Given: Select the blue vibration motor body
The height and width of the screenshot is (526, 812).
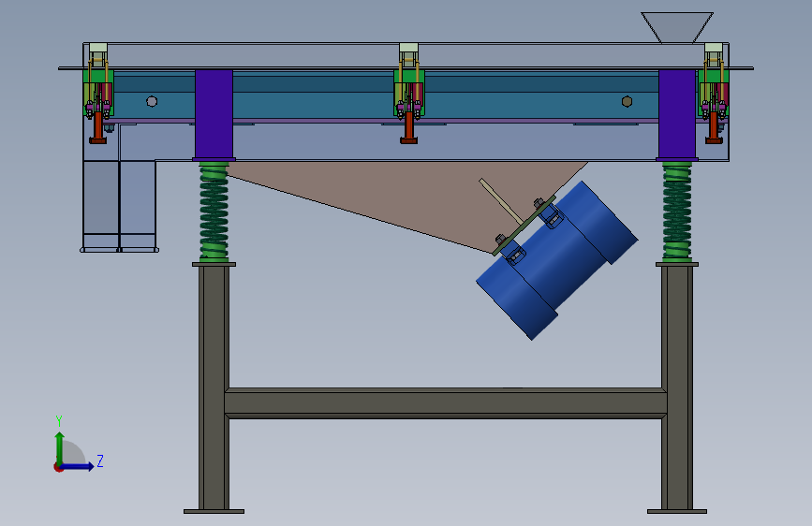Looking at the screenshot, I should tap(556, 260).
